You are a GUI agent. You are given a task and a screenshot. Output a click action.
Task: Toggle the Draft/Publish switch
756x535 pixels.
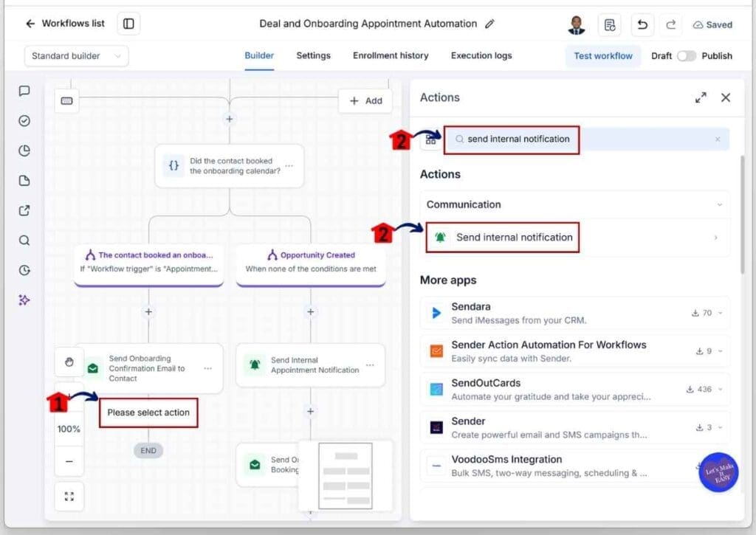[686, 56]
